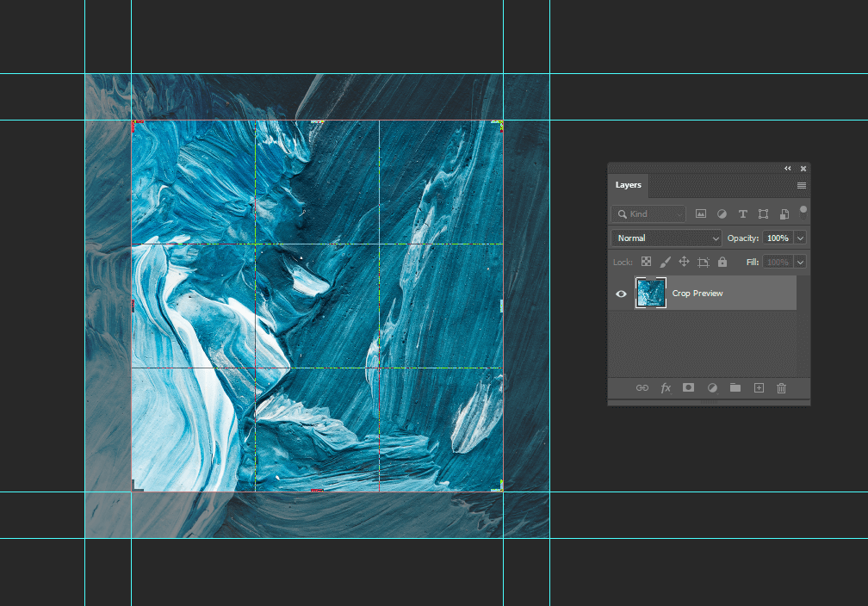Collapse Layers panel with double arrows

point(787,168)
